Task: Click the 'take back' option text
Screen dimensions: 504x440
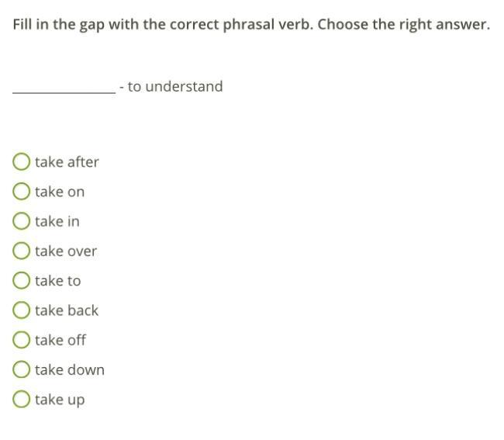Action: tap(67, 310)
